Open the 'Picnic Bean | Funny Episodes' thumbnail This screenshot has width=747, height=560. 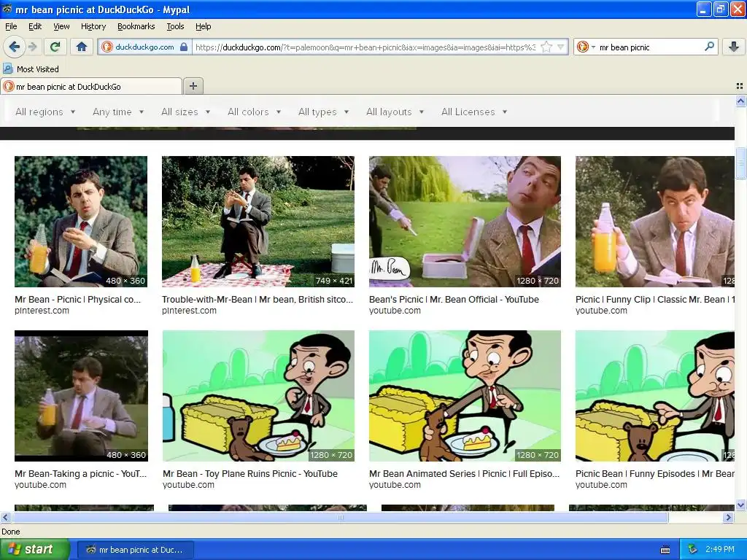click(655, 396)
